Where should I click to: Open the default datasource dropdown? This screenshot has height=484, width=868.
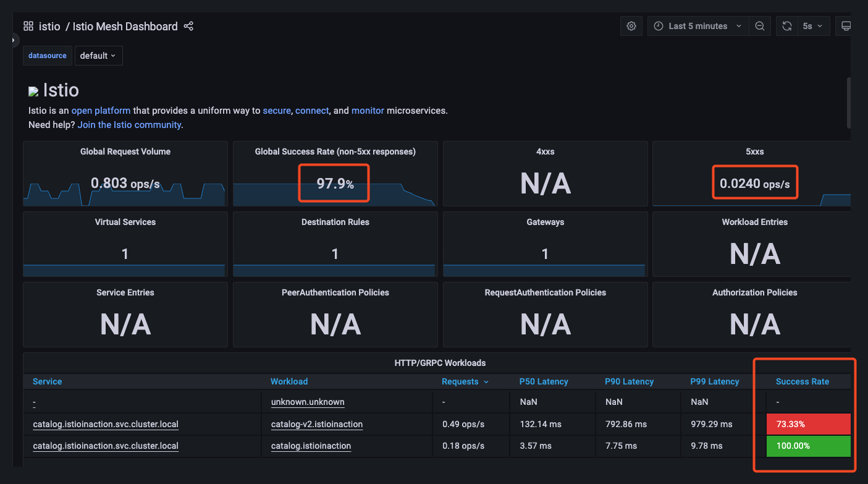(x=98, y=56)
